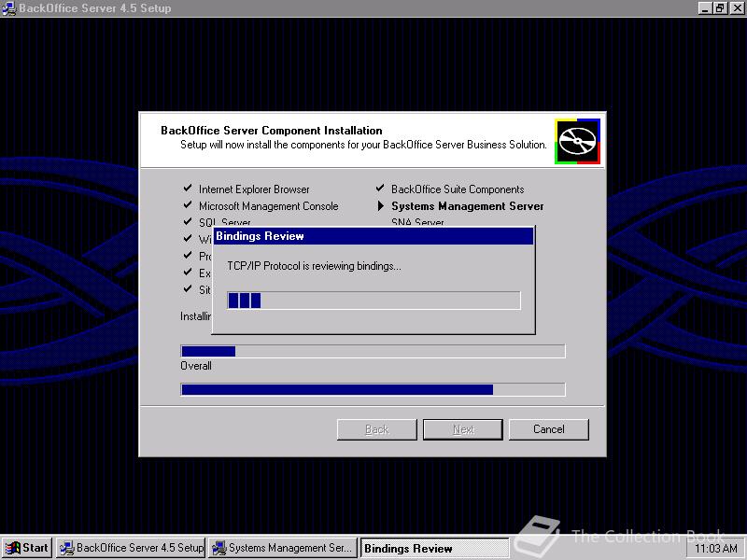Click the Systems Management Server bold label

[x=468, y=206]
